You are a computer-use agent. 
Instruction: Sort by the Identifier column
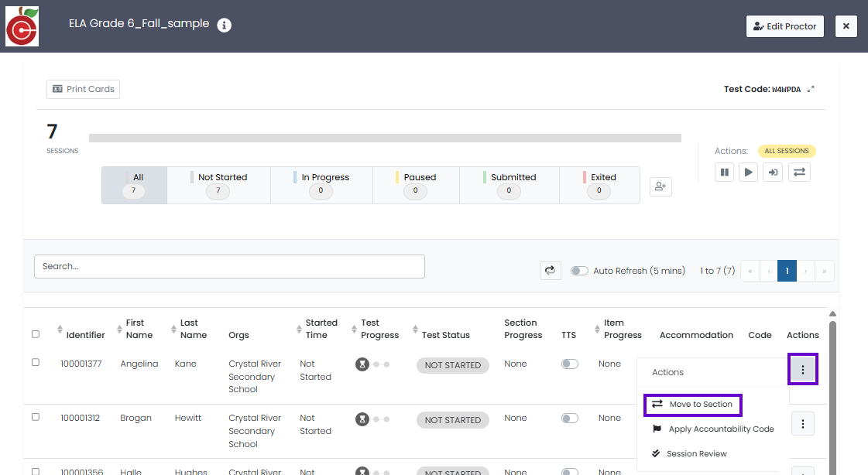(x=60, y=330)
